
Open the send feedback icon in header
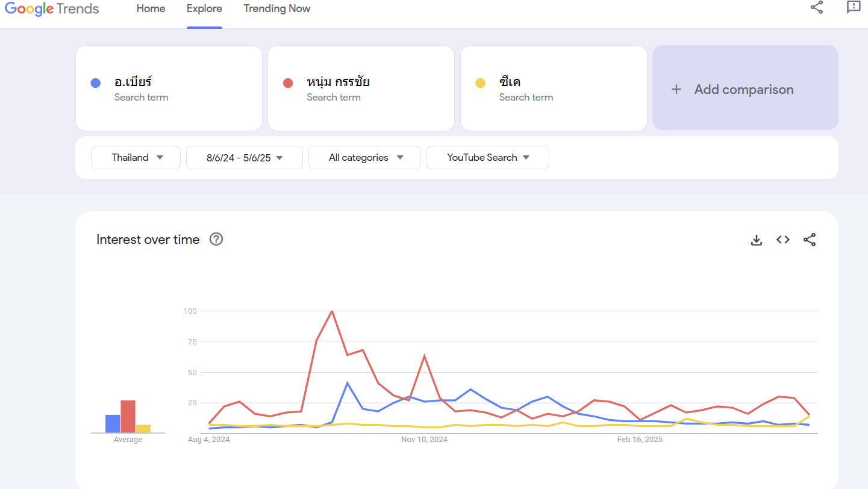(x=854, y=7)
